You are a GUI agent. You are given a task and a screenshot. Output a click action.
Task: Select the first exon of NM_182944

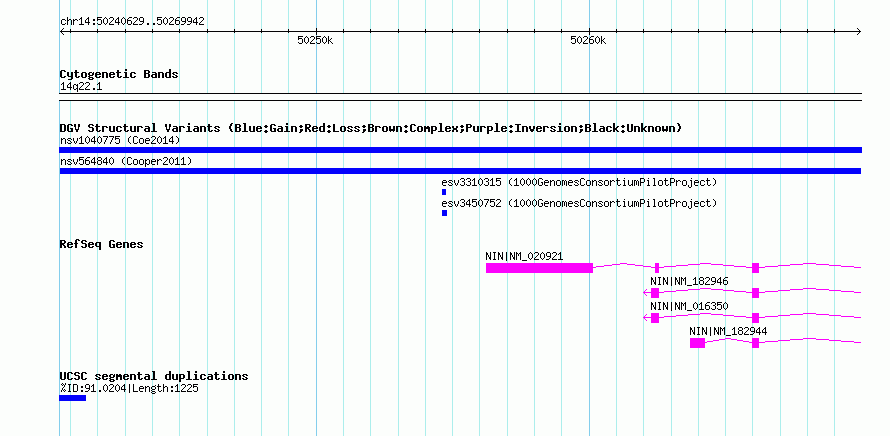point(698,343)
